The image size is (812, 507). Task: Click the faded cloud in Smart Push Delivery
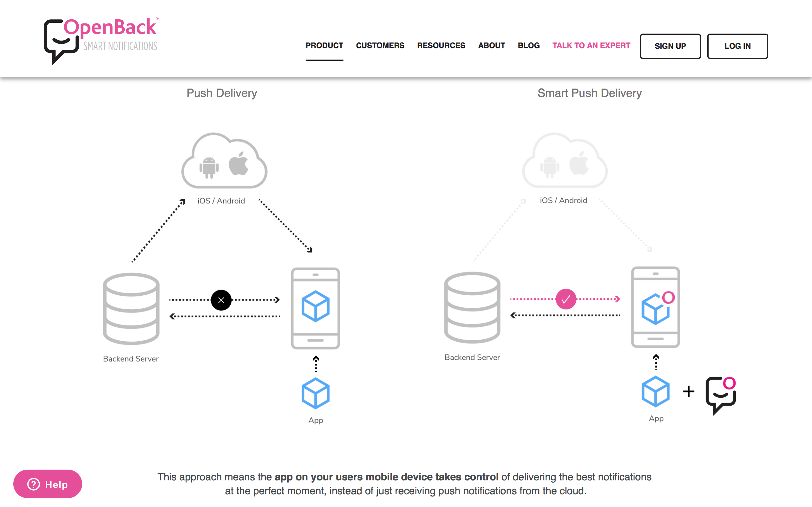pyautogui.click(x=565, y=162)
